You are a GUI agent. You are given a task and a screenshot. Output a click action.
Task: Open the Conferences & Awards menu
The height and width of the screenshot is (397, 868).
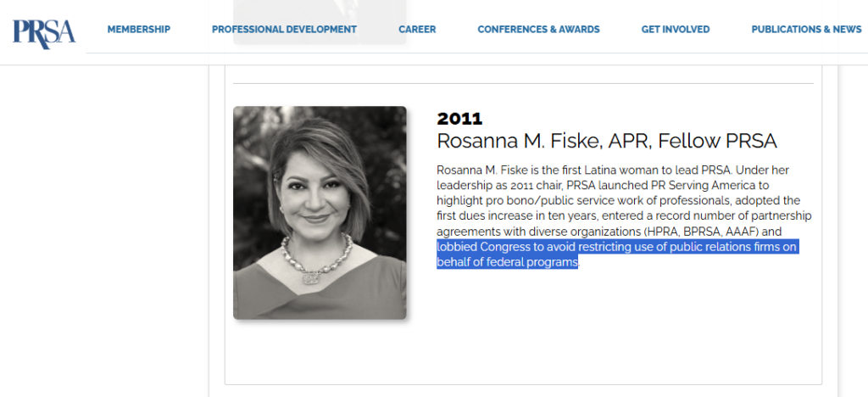click(x=538, y=30)
